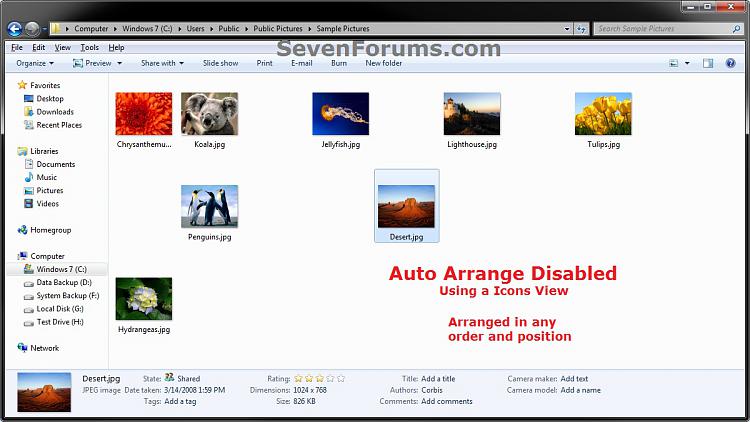Click the Data Backup (D:) drive icon
Screen dimensions: 750x422
[28, 283]
